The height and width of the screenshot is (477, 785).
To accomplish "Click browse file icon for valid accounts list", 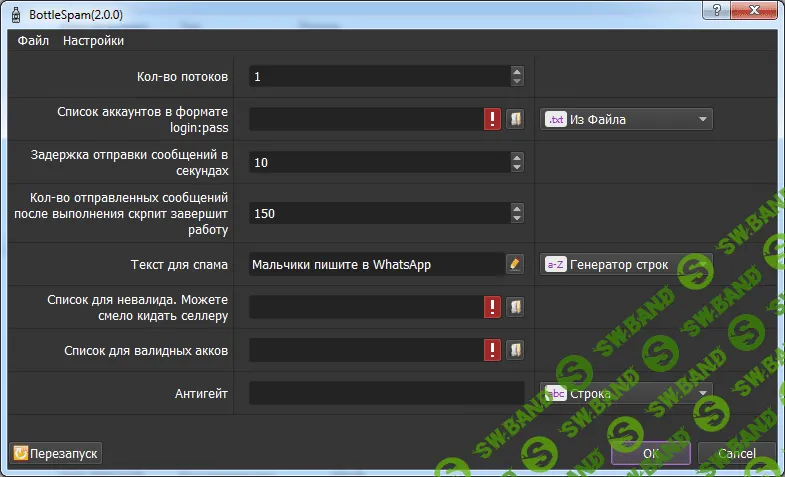I will pos(516,350).
